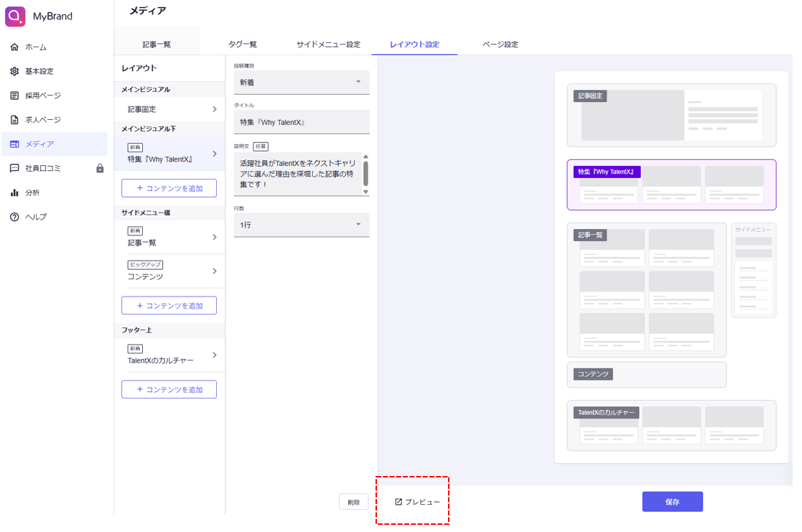Screen dimensions: 802x532
Task: Click the 説明文 textarea scrollbar
Action: click(365, 174)
